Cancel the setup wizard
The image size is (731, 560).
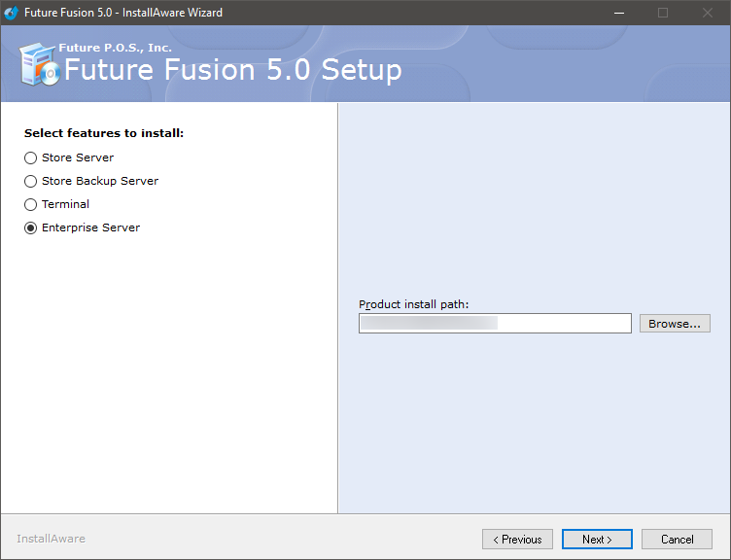click(678, 539)
